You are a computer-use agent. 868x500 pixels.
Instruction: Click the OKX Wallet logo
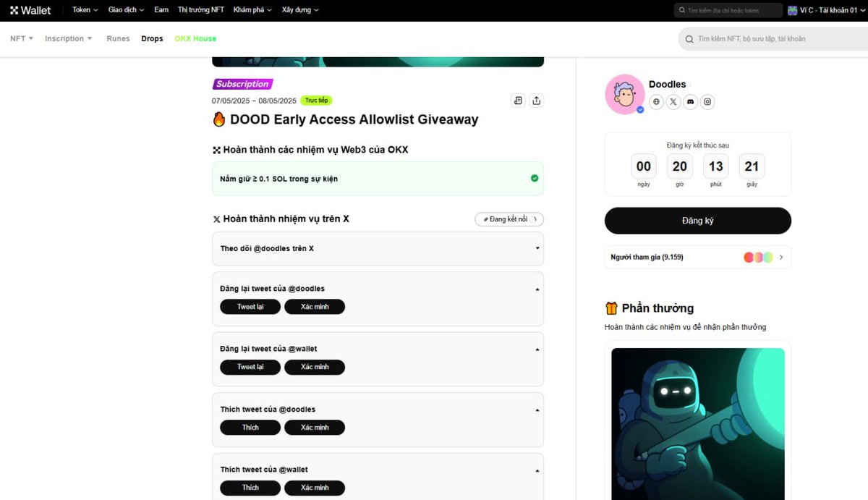pos(30,10)
